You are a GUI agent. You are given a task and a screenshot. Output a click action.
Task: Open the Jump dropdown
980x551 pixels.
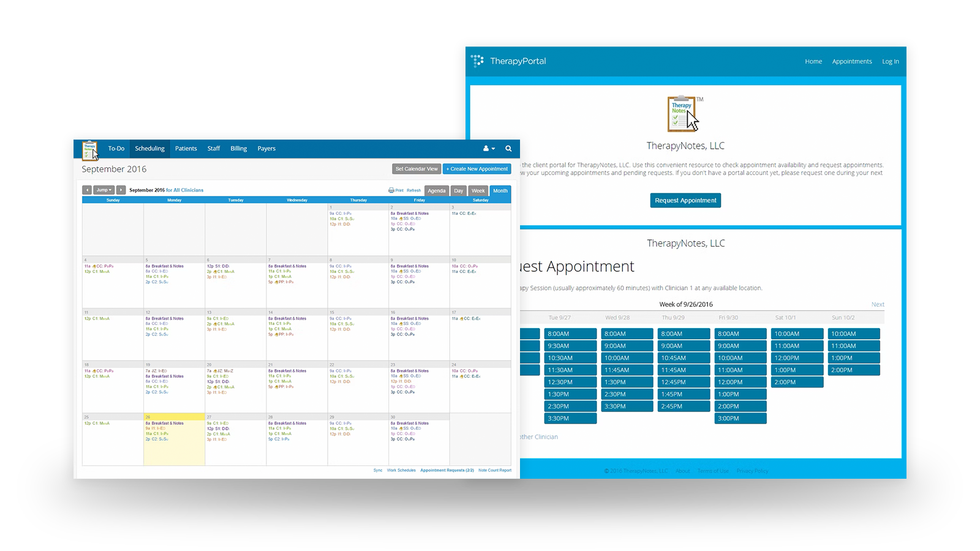(103, 190)
